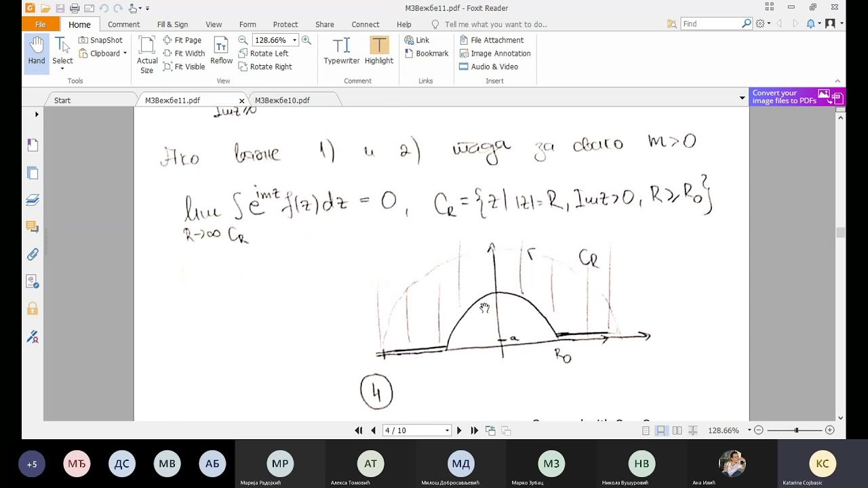Open the Share ribbon tab
868x488 pixels.
pos(324,24)
